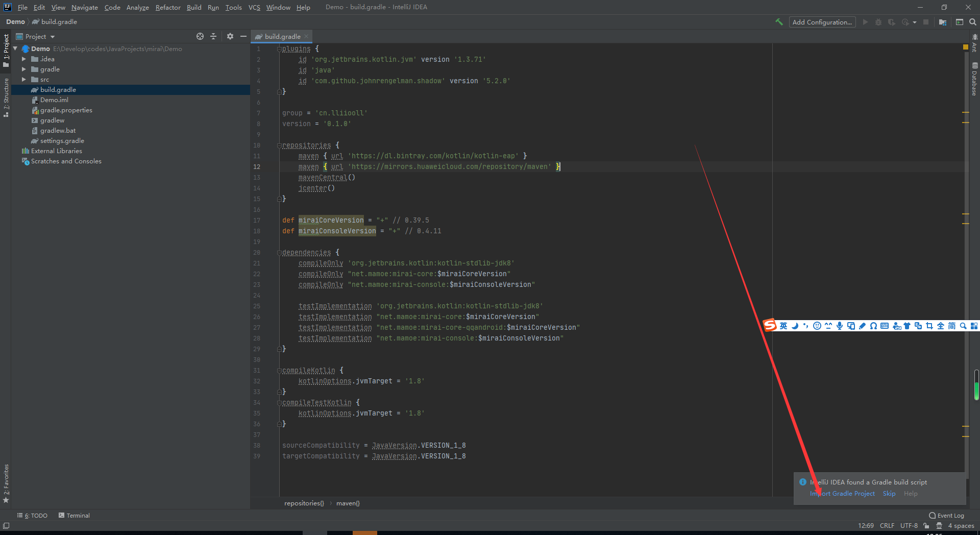Viewport: 980px width, 535px height.
Task: Open the Project Structure dialog icon
Action: tap(943, 22)
